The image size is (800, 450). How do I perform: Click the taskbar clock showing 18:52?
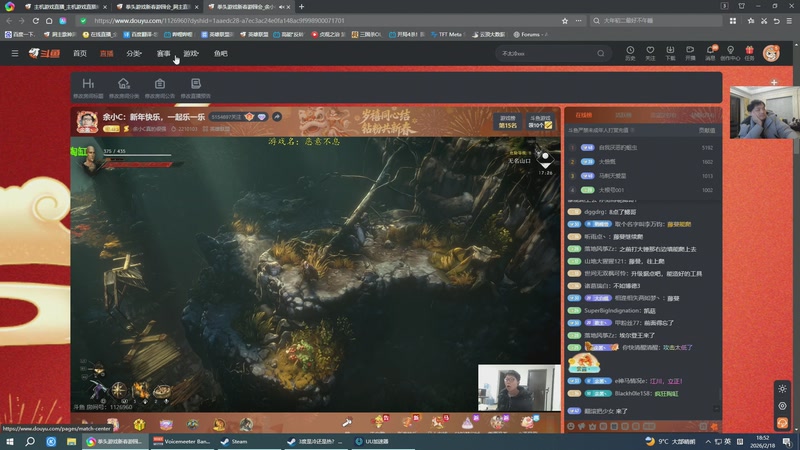pos(762,441)
